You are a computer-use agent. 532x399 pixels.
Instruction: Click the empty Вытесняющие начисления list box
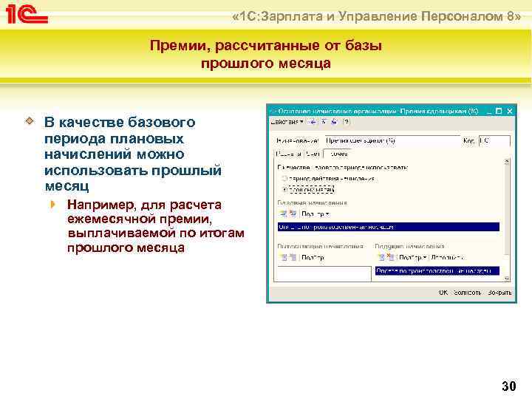pos(324,273)
